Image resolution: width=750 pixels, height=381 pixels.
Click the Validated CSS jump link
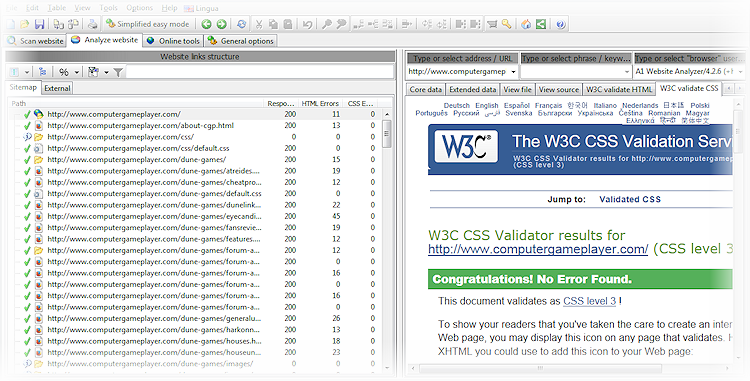click(629, 199)
